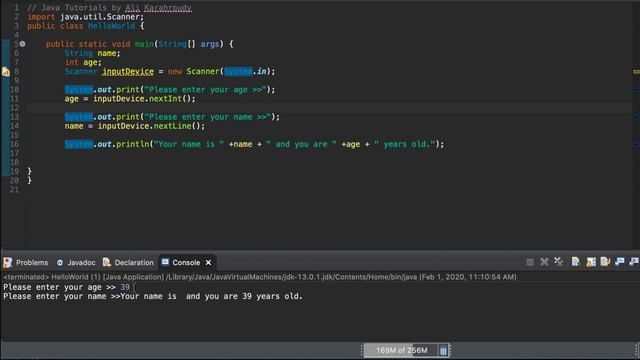Clear the console output using the page icon
The height and width of the screenshot is (360, 640).
576,262
